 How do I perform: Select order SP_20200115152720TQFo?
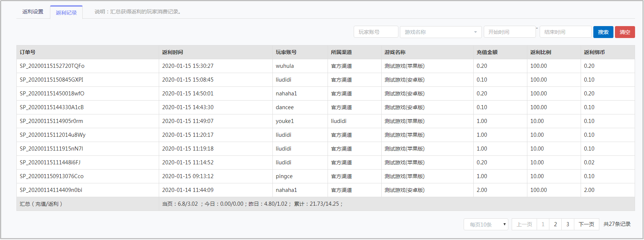[52, 66]
